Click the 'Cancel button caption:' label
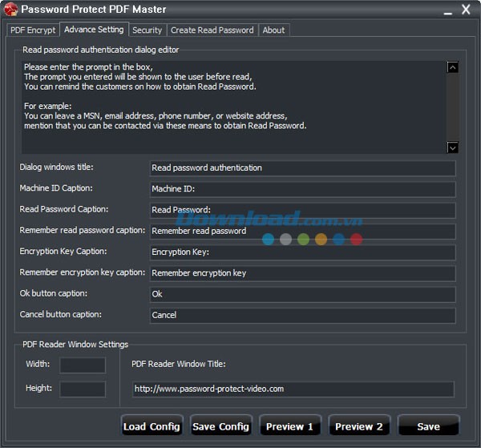The width and height of the screenshot is (481, 448). point(60,314)
